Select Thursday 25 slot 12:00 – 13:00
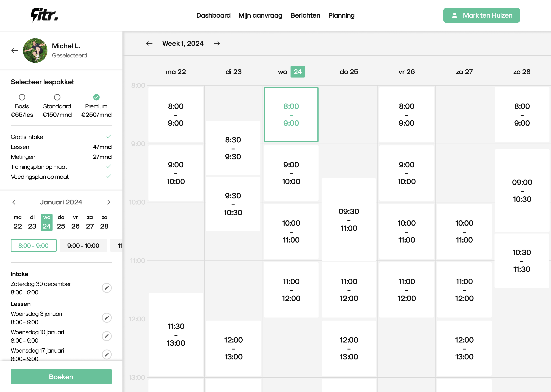Screen dimensions: 551x392 pos(349,348)
